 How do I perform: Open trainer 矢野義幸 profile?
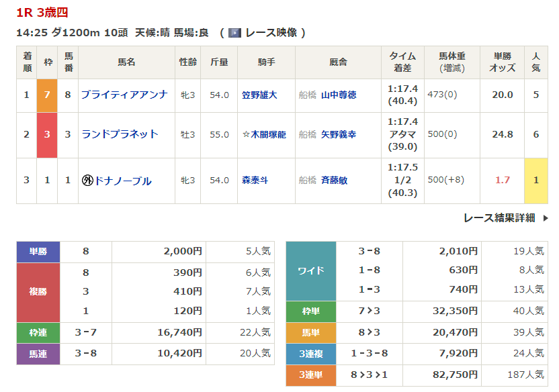click(339, 135)
